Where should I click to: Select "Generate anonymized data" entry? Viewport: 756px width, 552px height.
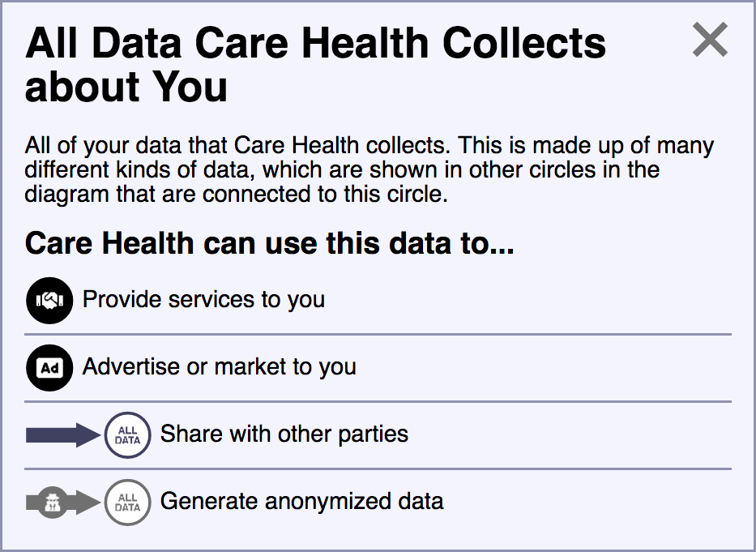301,501
